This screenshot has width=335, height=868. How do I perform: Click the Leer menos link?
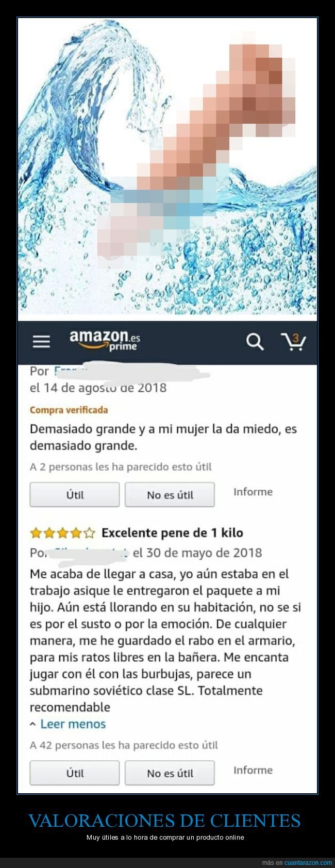(x=73, y=724)
